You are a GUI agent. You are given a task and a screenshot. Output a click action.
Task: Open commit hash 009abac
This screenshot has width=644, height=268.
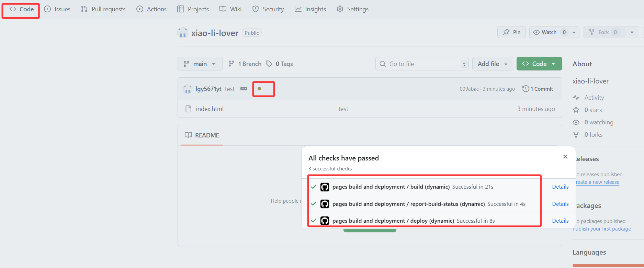pos(469,89)
